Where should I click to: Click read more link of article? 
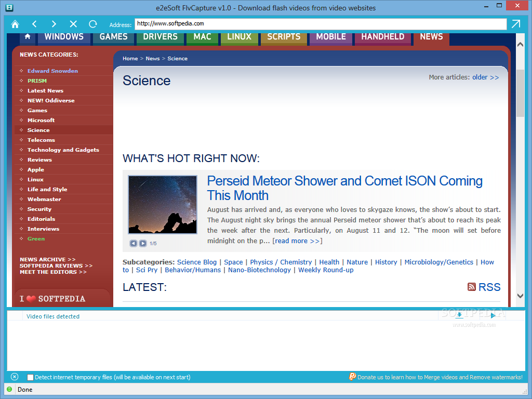tap(297, 241)
